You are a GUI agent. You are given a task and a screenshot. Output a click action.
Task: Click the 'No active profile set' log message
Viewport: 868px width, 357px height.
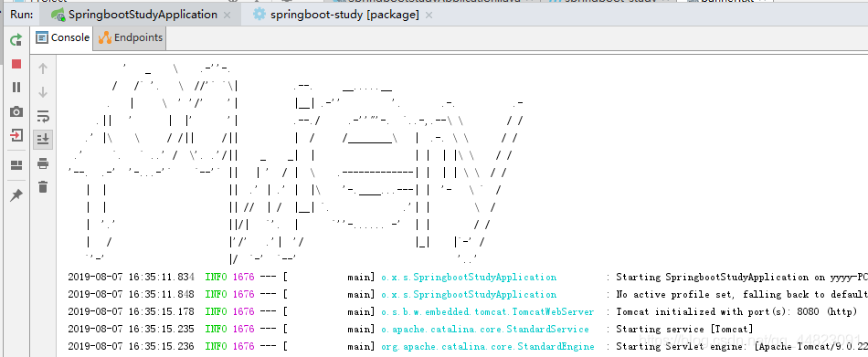coord(741,294)
